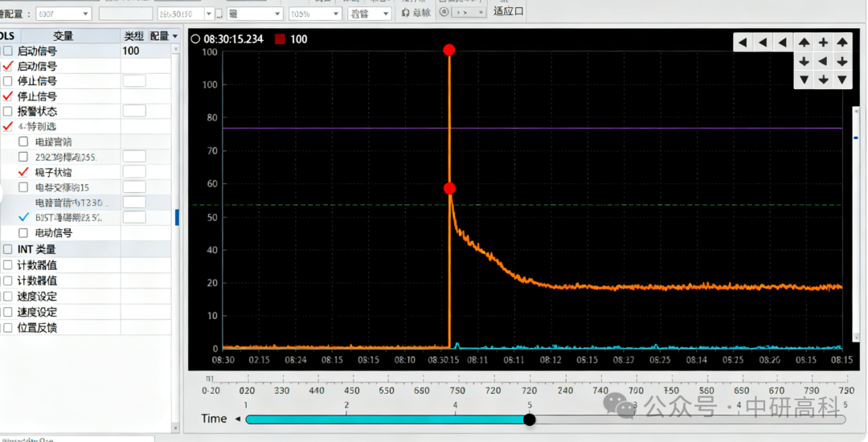This screenshot has height=442, width=868.
Task: Click the plus zoom button on chart
Action: coord(823,42)
